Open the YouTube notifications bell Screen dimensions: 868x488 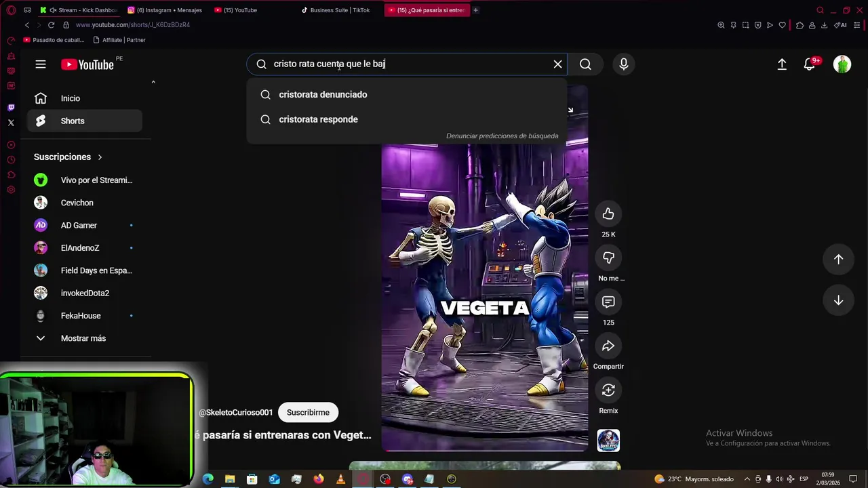[810, 64]
